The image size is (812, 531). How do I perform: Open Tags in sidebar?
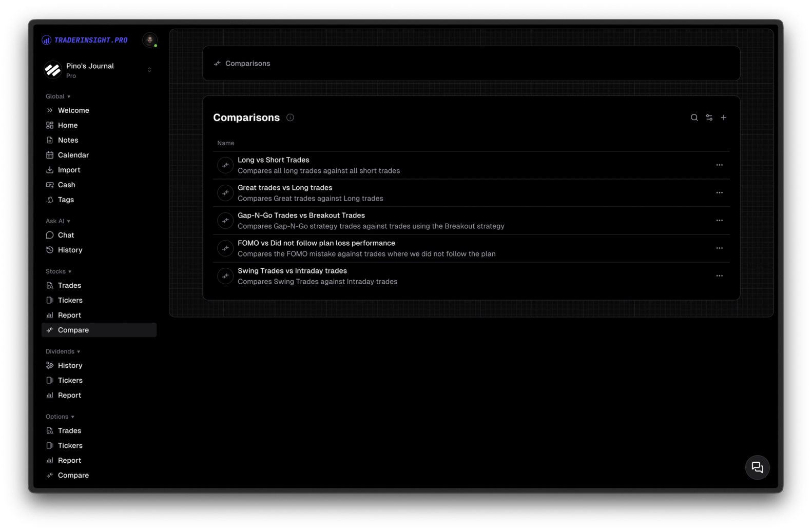99,200
